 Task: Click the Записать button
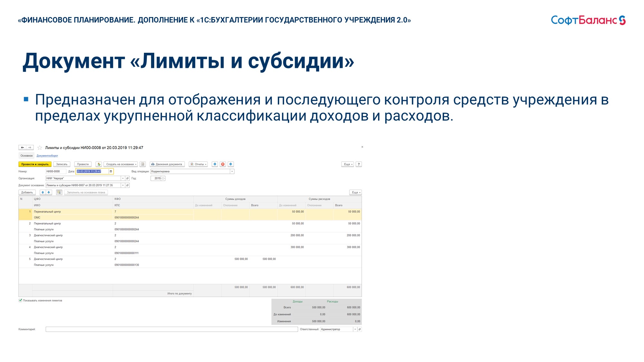coord(62,164)
